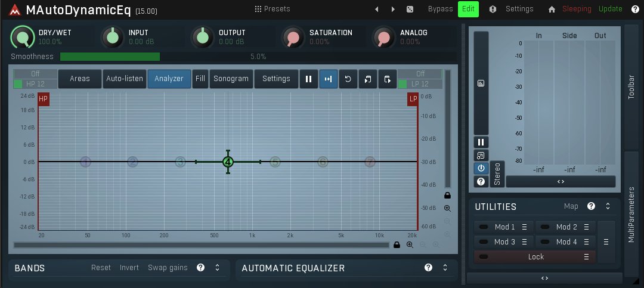The height and width of the screenshot is (288, 644).
Task: Toggle the Analyzer button
Action: [169, 79]
